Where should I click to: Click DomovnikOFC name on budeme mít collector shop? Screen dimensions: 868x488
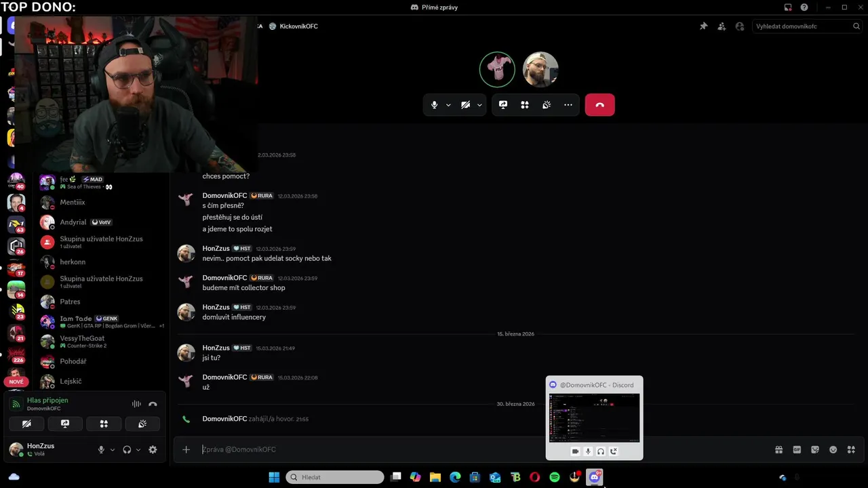pyautogui.click(x=224, y=278)
